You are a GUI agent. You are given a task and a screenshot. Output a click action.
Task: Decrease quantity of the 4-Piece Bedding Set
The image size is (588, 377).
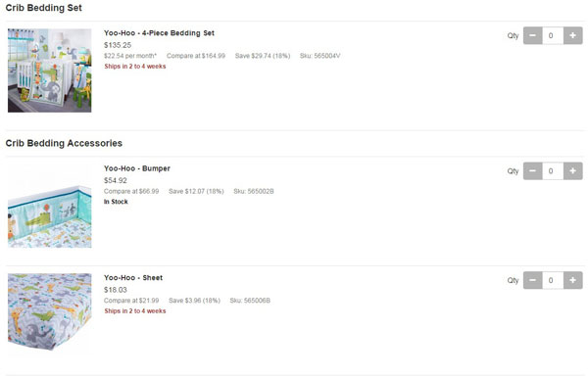pyautogui.click(x=532, y=35)
